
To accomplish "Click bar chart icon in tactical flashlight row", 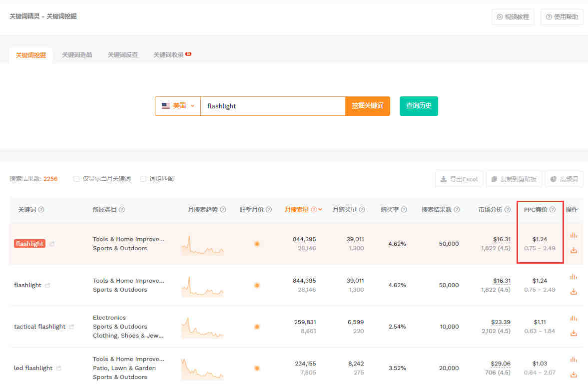I will pyautogui.click(x=574, y=318).
